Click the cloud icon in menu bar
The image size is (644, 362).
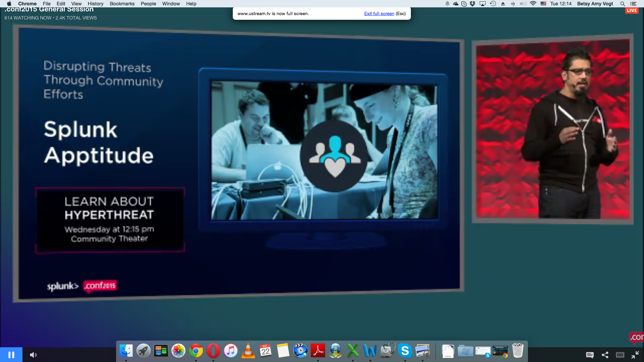pos(455,4)
